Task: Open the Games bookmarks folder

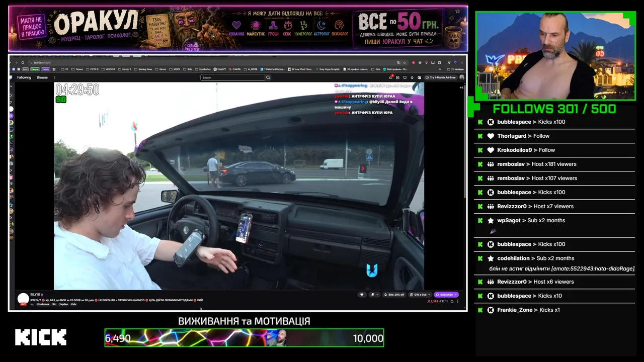Action: pos(161,69)
